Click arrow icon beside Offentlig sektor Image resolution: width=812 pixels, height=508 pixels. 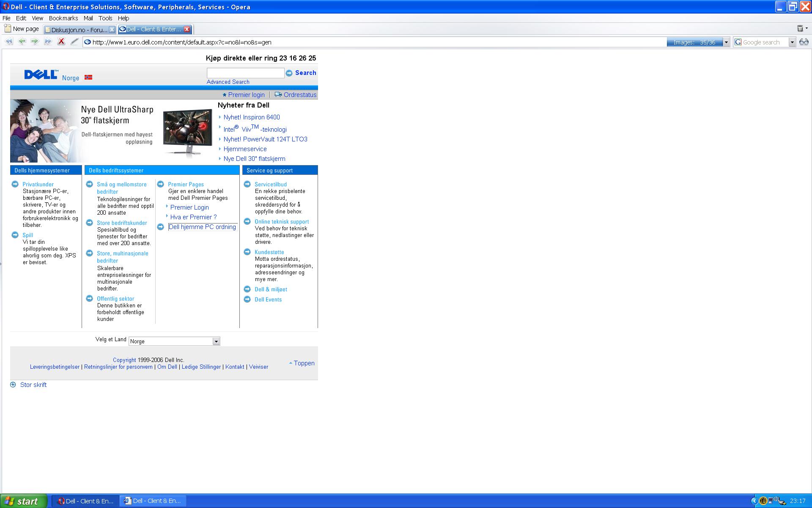pyautogui.click(x=90, y=298)
